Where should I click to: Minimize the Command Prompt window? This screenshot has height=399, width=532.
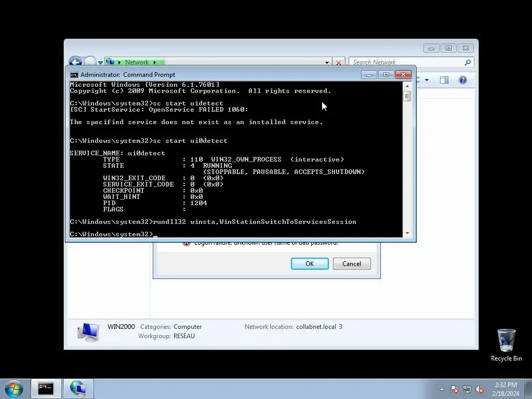pyautogui.click(x=369, y=75)
